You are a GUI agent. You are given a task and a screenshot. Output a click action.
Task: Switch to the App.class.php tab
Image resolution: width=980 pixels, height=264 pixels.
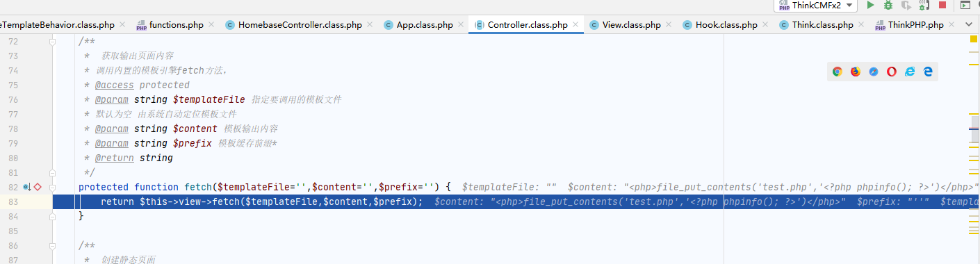[425, 25]
